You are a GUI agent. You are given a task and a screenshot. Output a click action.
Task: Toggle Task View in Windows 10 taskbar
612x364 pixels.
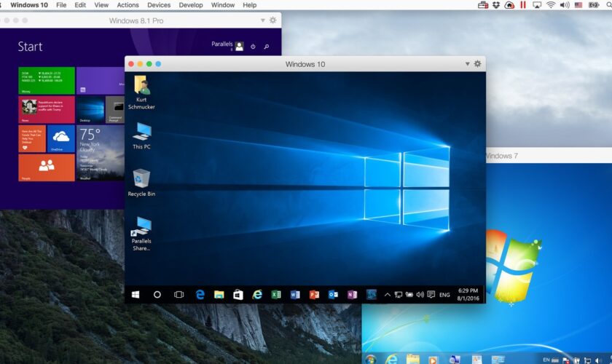[x=178, y=295]
